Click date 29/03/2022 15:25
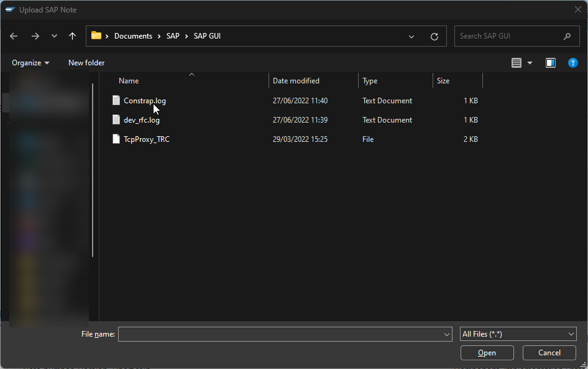The height and width of the screenshot is (369, 588). click(x=300, y=139)
